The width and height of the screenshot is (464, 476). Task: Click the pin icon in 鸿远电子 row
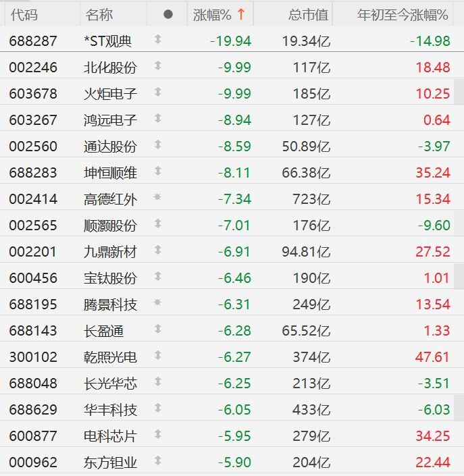157,118
